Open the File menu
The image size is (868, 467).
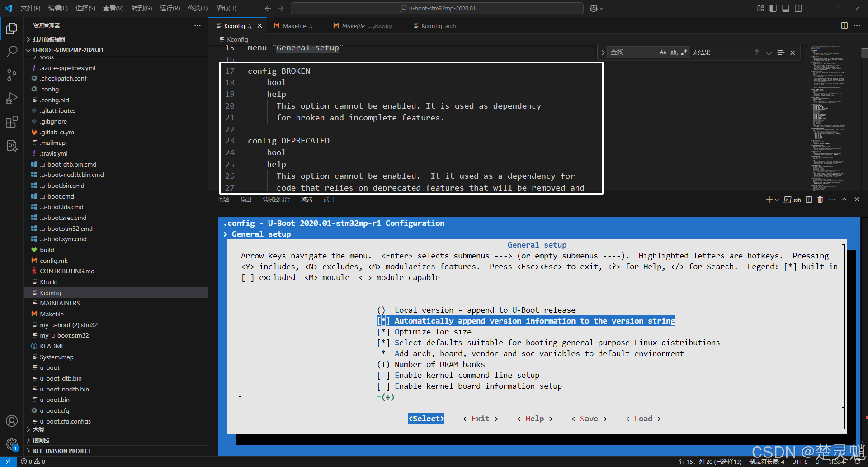[30, 8]
